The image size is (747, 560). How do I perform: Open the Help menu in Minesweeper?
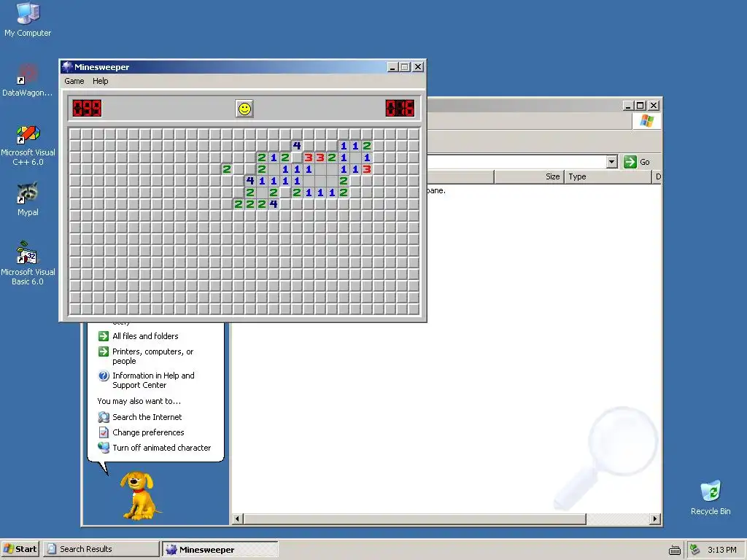101,81
